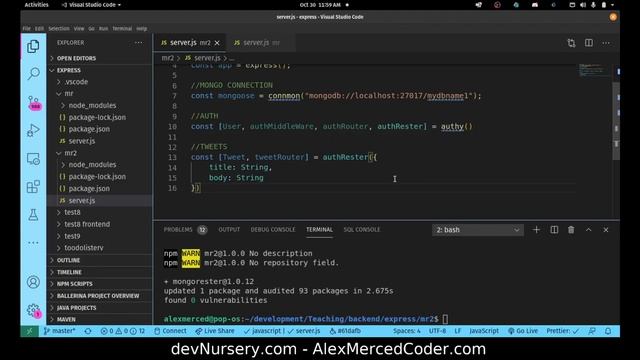Click the feedback icon in status bar
The width and height of the screenshot is (640, 360).
point(592,331)
